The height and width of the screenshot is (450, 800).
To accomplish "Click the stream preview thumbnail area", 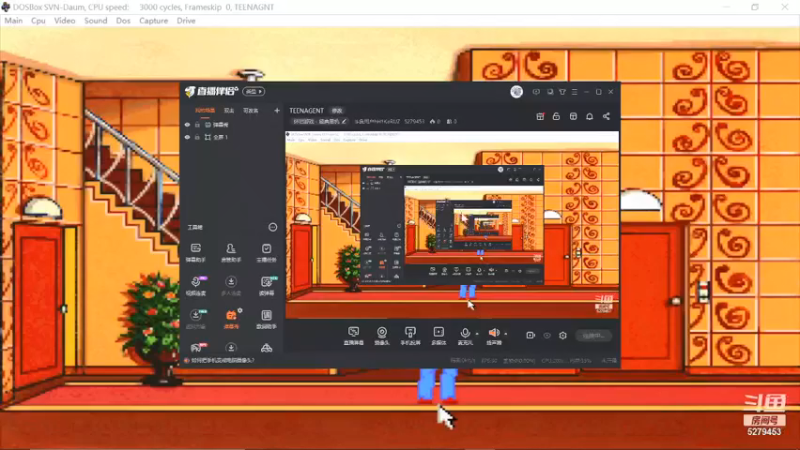I will pyautogui.click(x=452, y=225).
